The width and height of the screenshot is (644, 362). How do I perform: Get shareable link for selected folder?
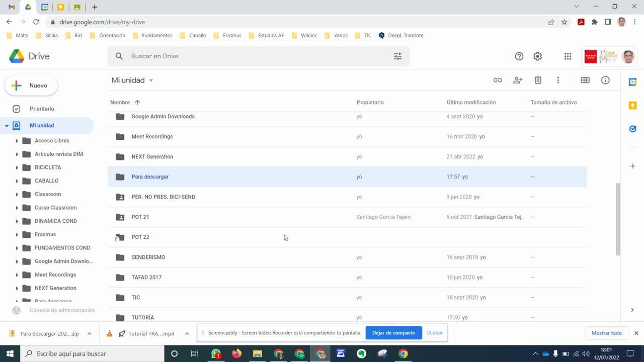coord(498,80)
